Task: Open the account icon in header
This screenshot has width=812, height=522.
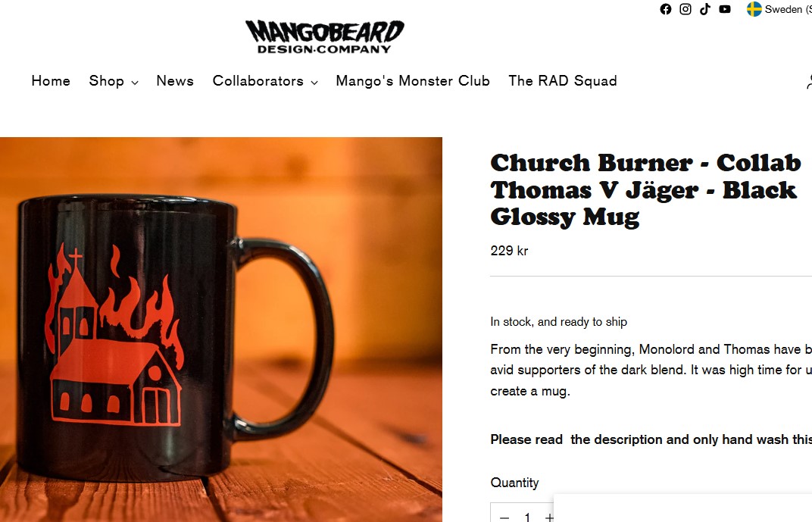Action: coord(809,81)
